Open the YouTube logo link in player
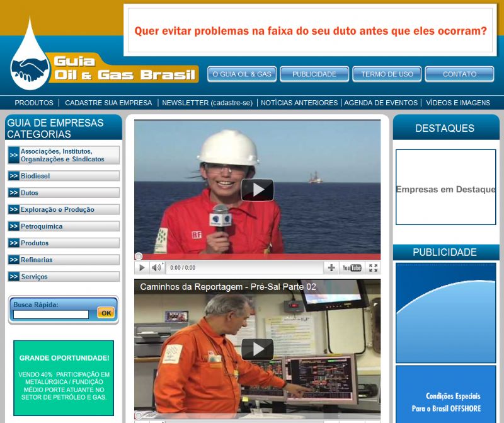504x423 pixels. tap(352, 268)
